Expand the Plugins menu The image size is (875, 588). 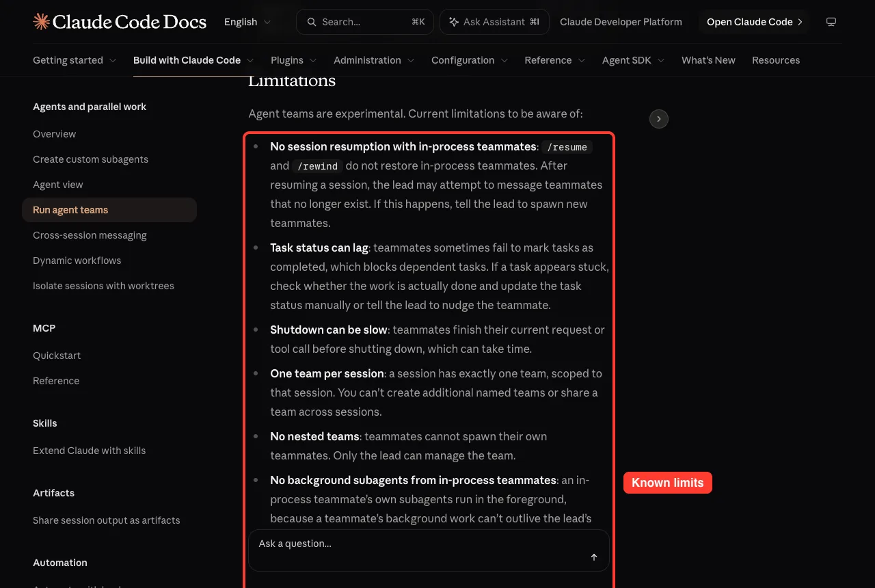pos(294,60)
